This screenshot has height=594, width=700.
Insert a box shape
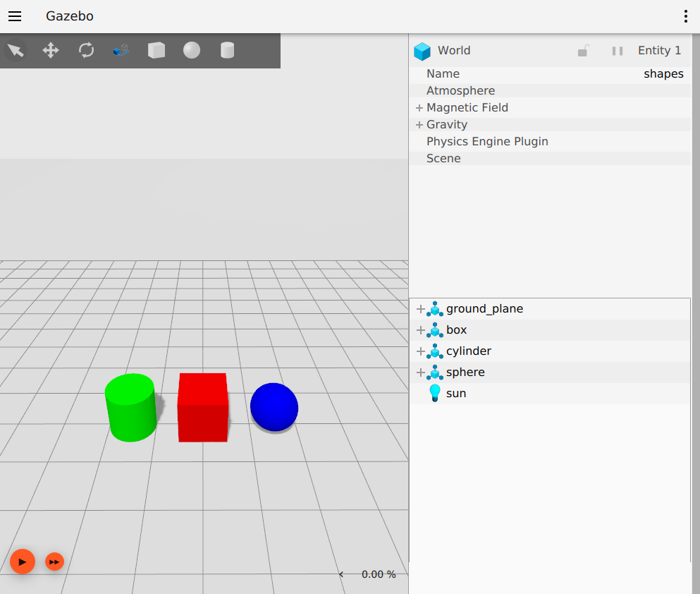[x=156, y=50]
